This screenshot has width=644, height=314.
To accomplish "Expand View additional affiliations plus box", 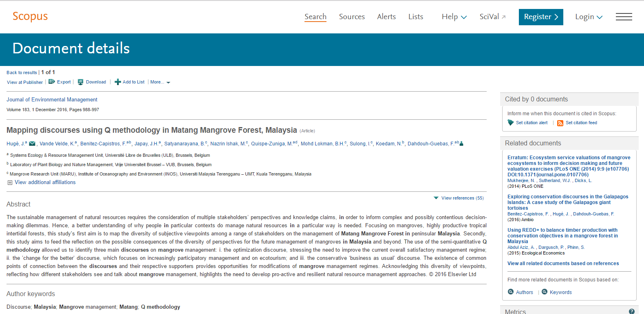I will (10, 182).
